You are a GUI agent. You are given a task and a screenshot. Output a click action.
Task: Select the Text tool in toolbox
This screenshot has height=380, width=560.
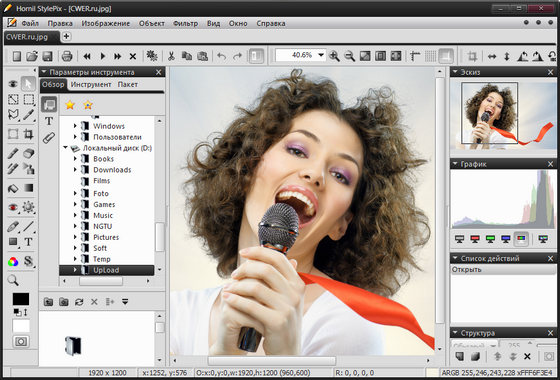point(28,242)
